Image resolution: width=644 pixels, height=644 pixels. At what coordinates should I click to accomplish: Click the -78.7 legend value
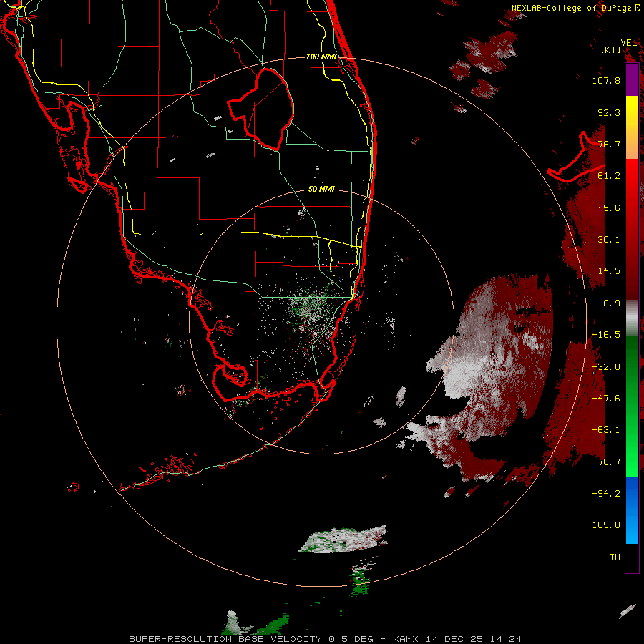point(606,462)
